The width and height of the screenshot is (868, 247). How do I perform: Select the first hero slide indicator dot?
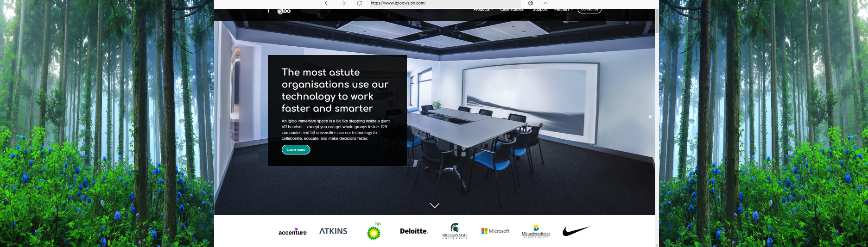(x=650, y=95)
